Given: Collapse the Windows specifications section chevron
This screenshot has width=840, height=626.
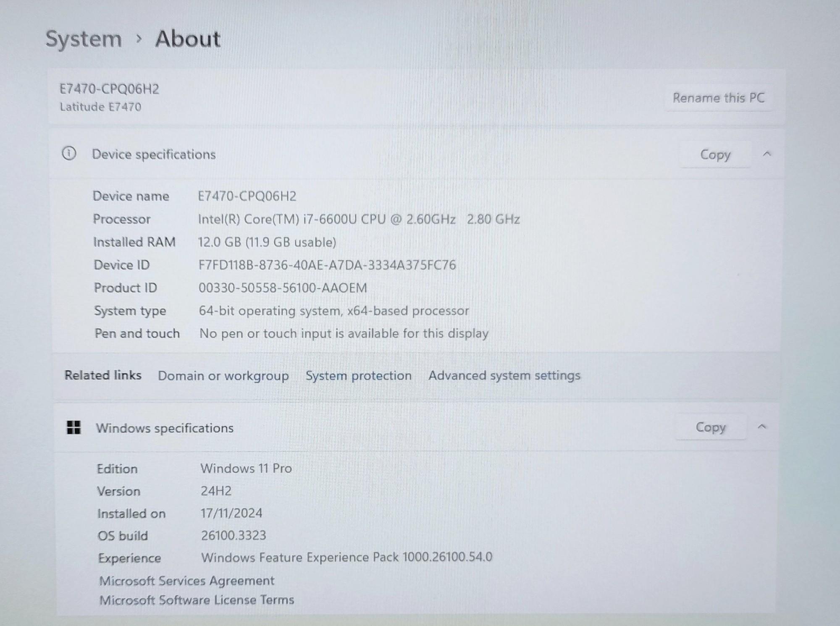Looking at the screenshot, I should tap(762, 427).
